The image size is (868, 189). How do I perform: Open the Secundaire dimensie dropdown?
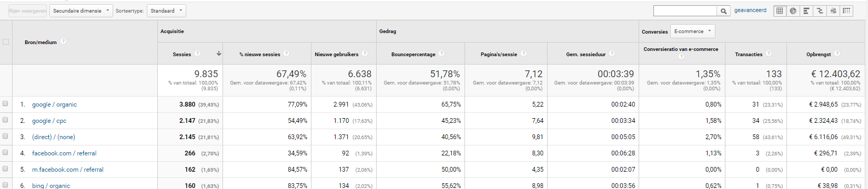81,10
